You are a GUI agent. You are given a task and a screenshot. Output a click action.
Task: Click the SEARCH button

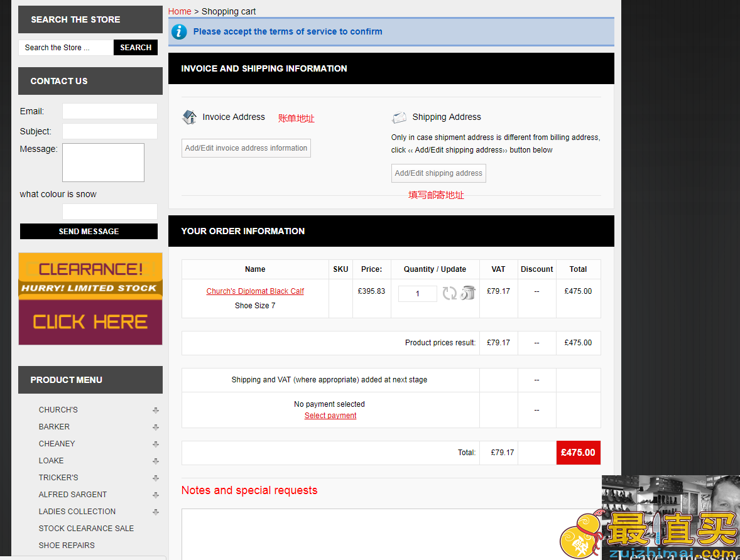coord(136,48)
